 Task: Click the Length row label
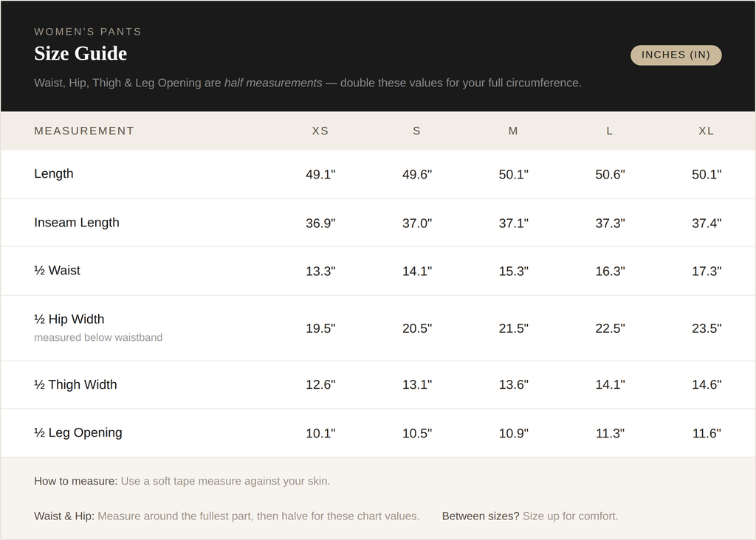pos(53,174)
